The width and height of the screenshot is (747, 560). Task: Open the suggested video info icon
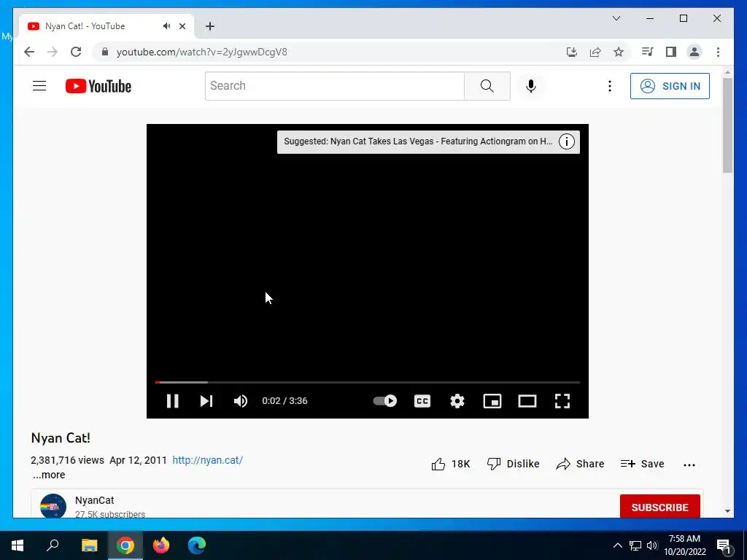click(x=566, y=141)
